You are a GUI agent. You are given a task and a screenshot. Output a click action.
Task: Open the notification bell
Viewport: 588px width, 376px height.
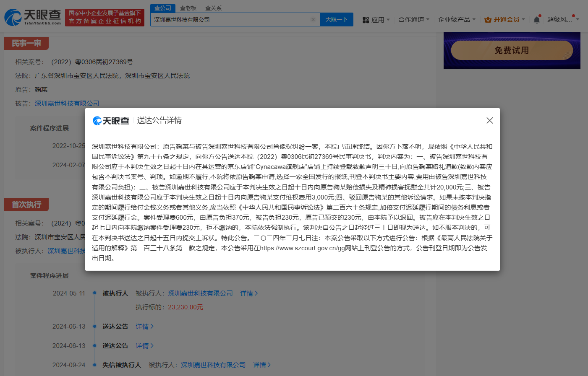pyautogui.click(x=537, y=20)
